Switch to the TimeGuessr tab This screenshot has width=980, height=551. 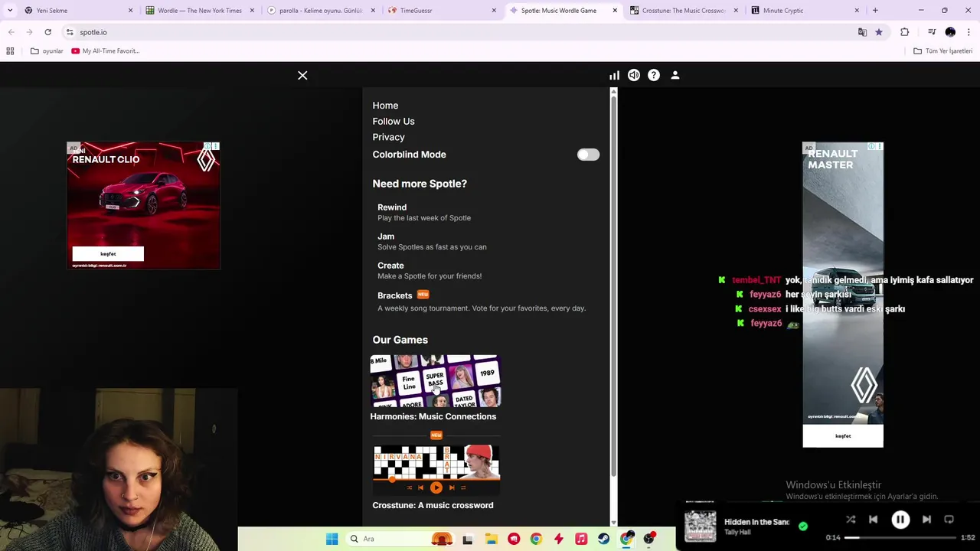[442, 11]
